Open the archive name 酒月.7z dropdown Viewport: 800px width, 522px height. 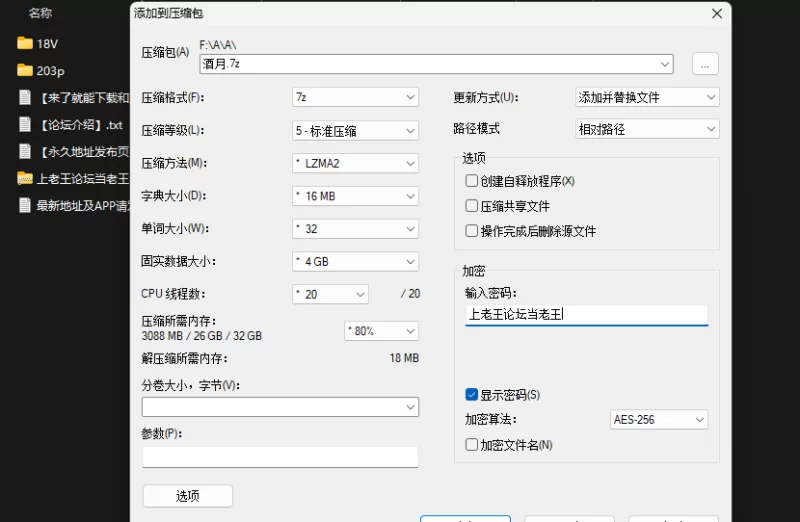point(436,64)
